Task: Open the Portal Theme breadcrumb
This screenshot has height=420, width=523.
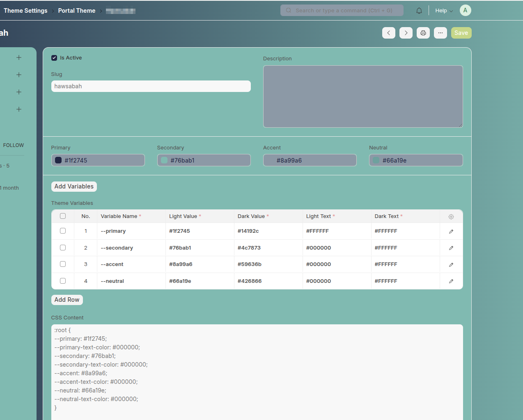Action: point(77,11)
